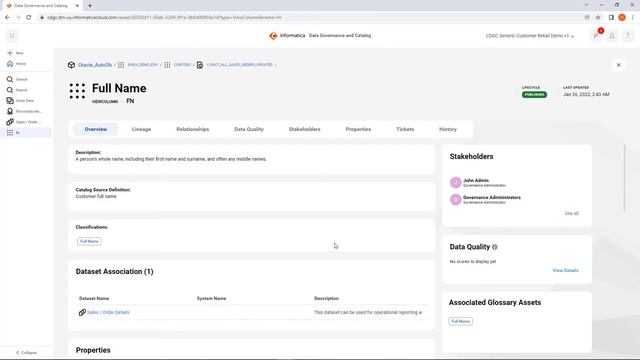Viewport: 640px width, 360px height.
Task: Open the Stakeholders tab
Action: tap(304, 129)
